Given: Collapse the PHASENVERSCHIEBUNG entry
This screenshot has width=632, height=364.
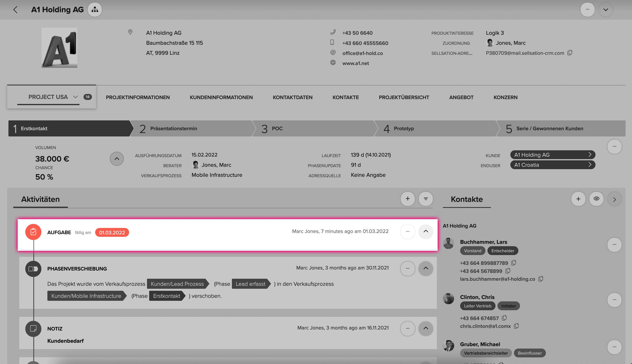Looking at the screenshot, I should click(x=426, y=268).
